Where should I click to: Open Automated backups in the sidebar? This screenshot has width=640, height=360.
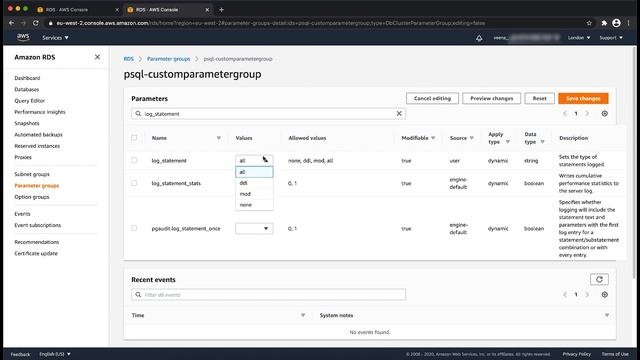click(x=38, y=134)
